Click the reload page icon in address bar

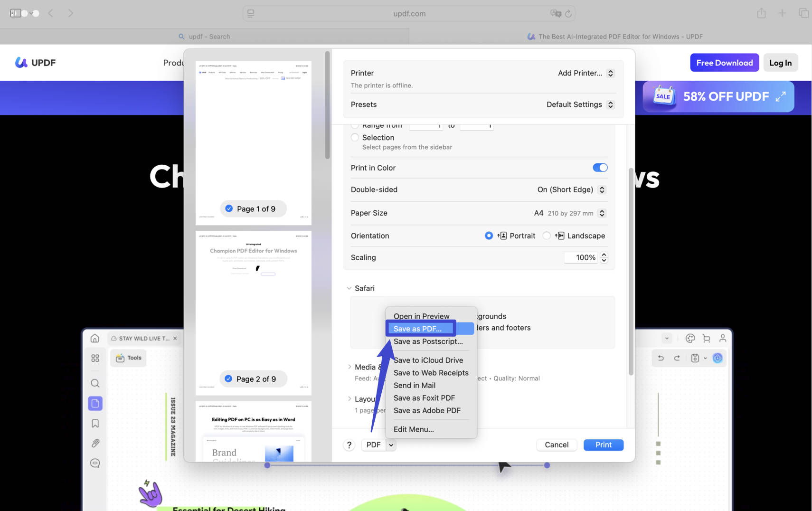(x=568, y=13)
